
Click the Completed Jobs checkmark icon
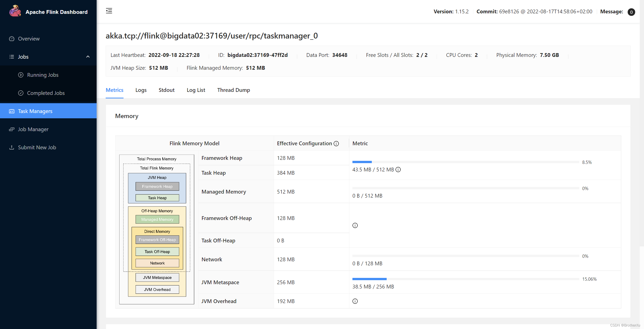pos(21,93)
